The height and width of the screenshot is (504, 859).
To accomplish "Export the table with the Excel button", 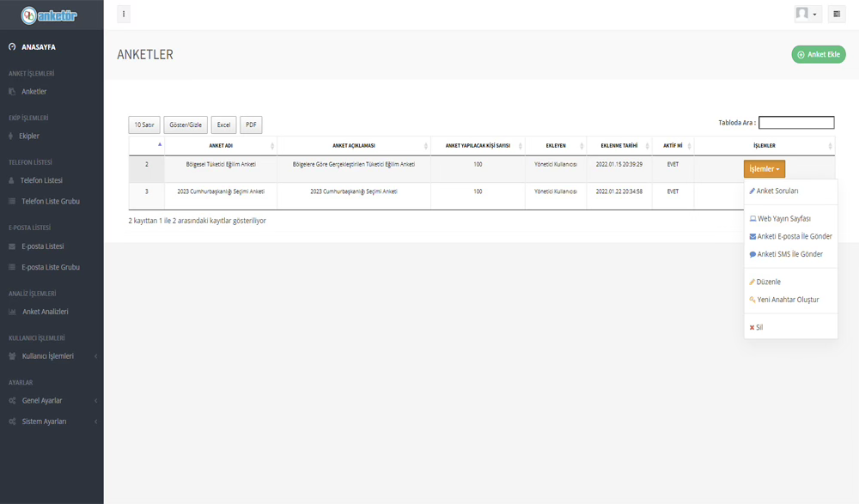I will click(223, 125).
